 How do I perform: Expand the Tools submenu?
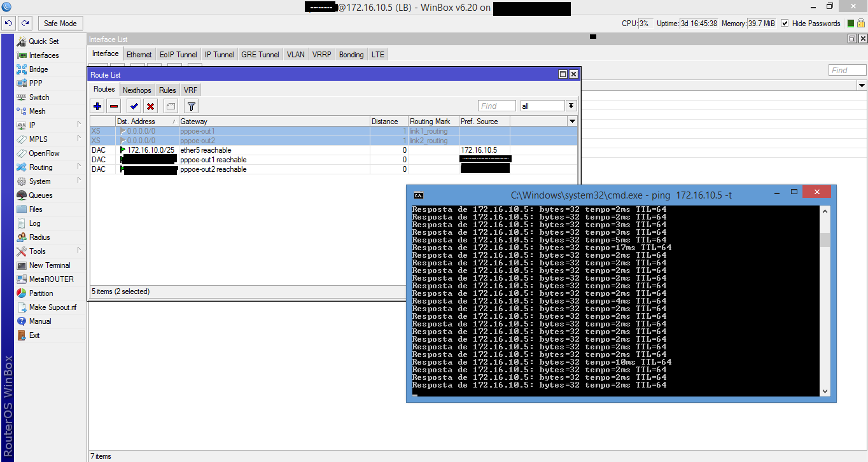coord(50,251)
